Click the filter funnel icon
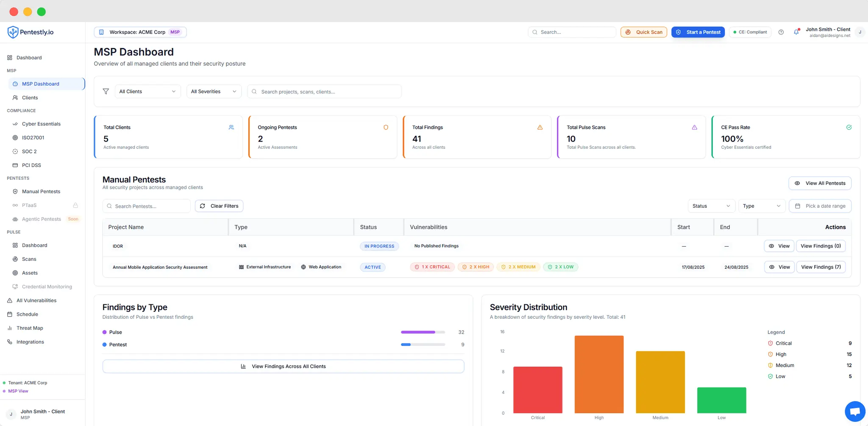 (106, 92)
